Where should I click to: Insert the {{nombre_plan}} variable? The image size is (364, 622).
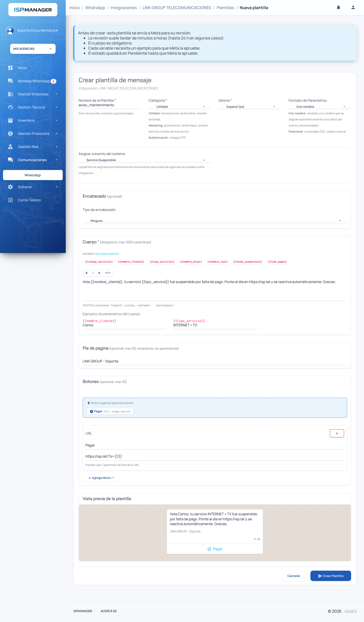pyautogui.click(x=191, y=262)
